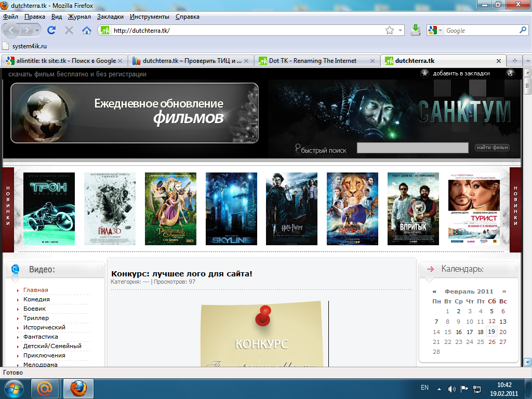
Task: Open the mail agent @ taskbar icon
Action: click(x=45, y=389)
